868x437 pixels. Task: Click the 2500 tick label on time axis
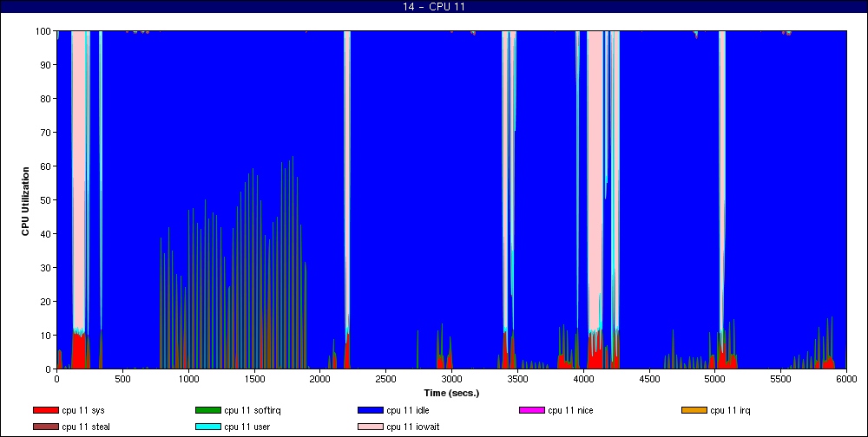pos(386,379)
